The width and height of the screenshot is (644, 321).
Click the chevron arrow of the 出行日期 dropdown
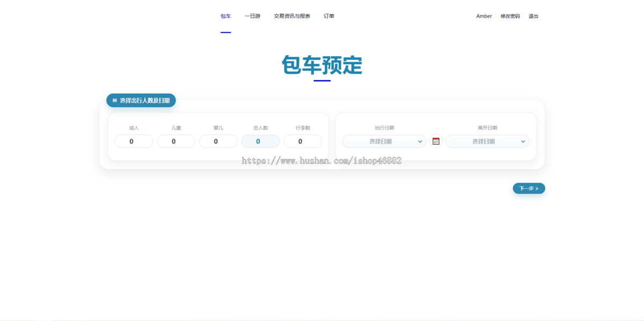420,141
